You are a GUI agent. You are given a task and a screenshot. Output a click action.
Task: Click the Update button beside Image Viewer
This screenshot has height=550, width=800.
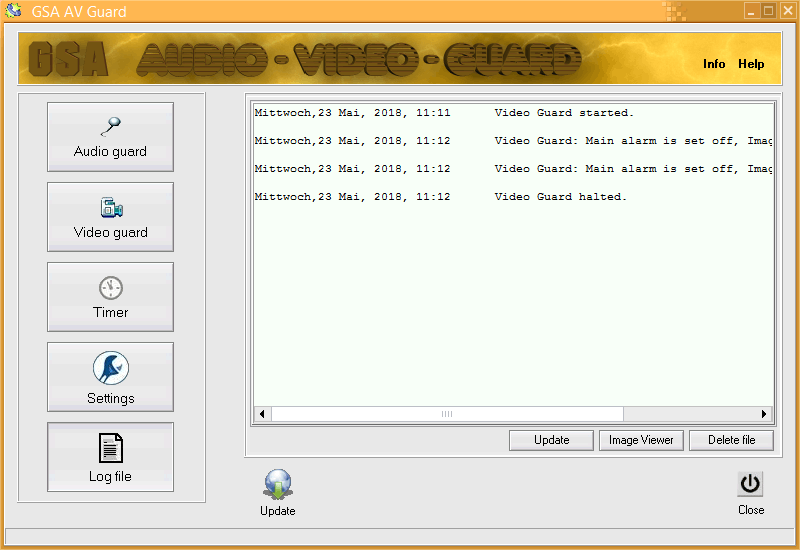[x=552, y=440]
